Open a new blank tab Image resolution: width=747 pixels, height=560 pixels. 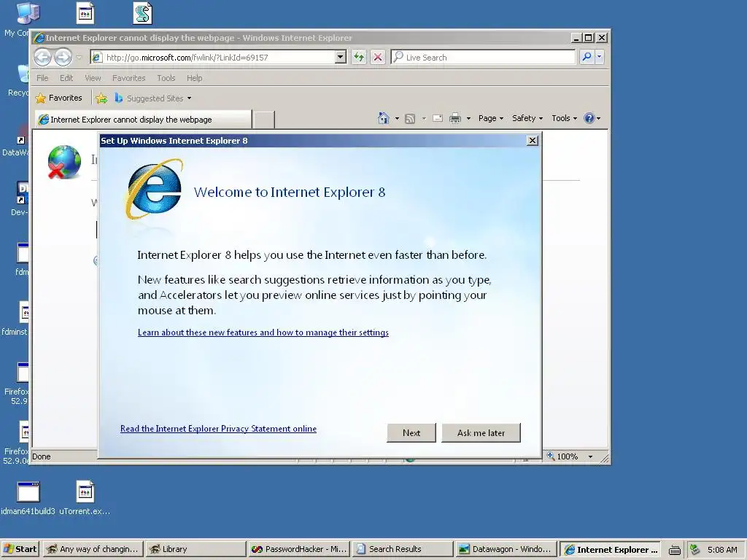click(x=263, y=120)
